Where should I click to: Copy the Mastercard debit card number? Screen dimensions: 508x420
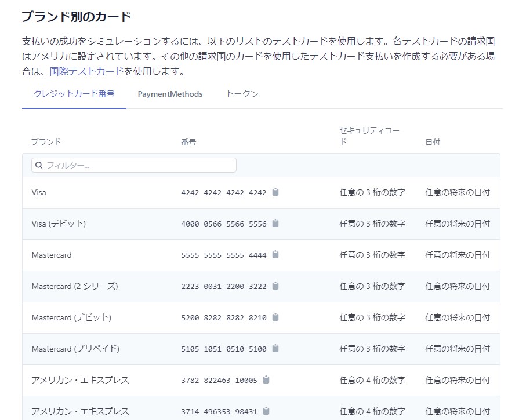click(275, 317)
